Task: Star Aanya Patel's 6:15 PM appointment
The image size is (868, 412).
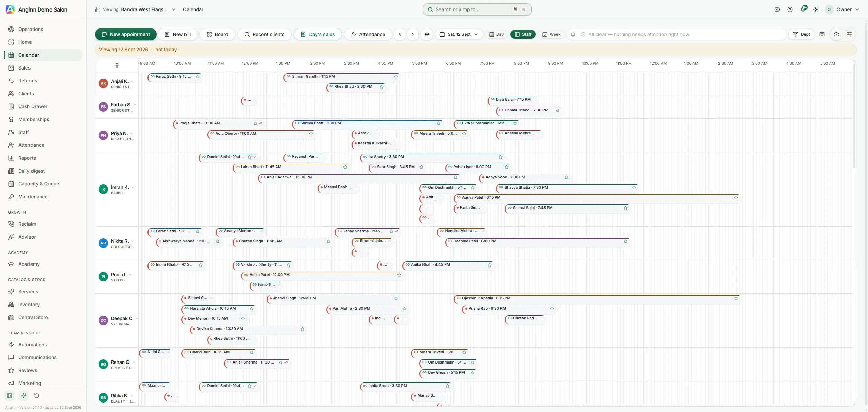Action: [x=736, y=198]
